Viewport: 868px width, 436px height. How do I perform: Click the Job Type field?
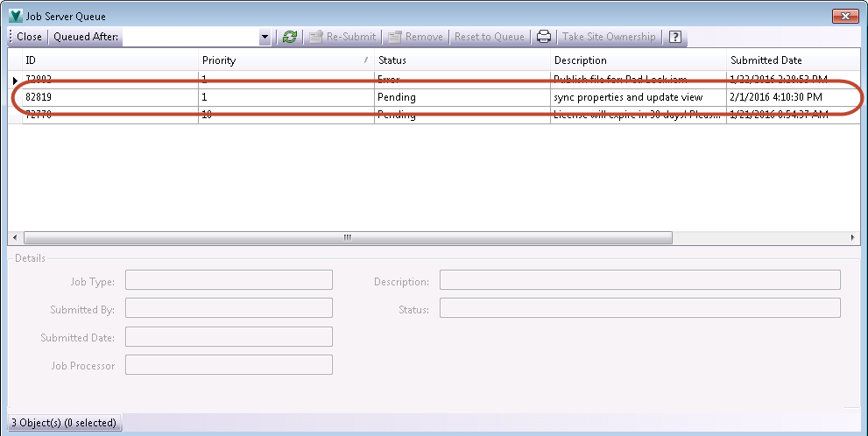click(229, 280)
